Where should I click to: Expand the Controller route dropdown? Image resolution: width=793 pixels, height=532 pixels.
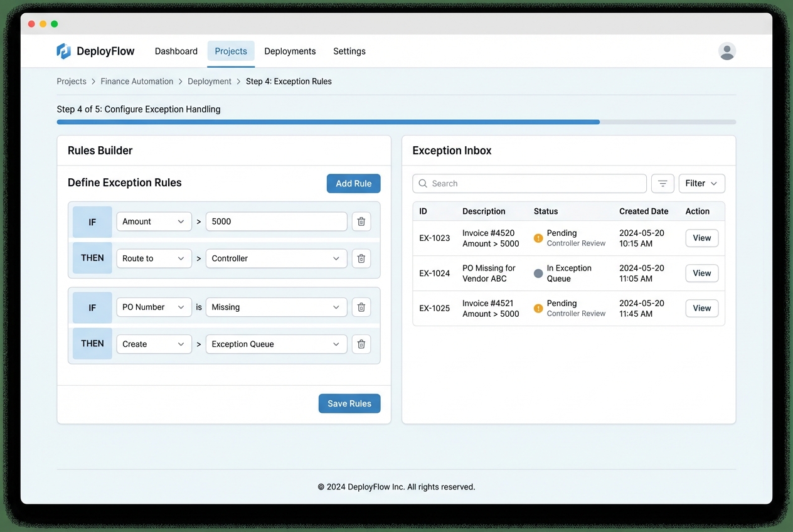coord(276,258)
